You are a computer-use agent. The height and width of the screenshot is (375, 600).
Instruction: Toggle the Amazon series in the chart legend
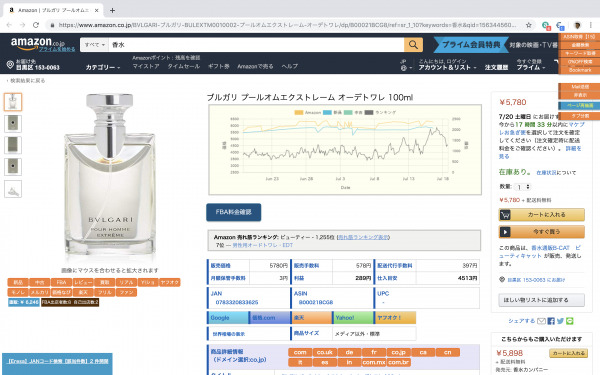tap(308, 112)
